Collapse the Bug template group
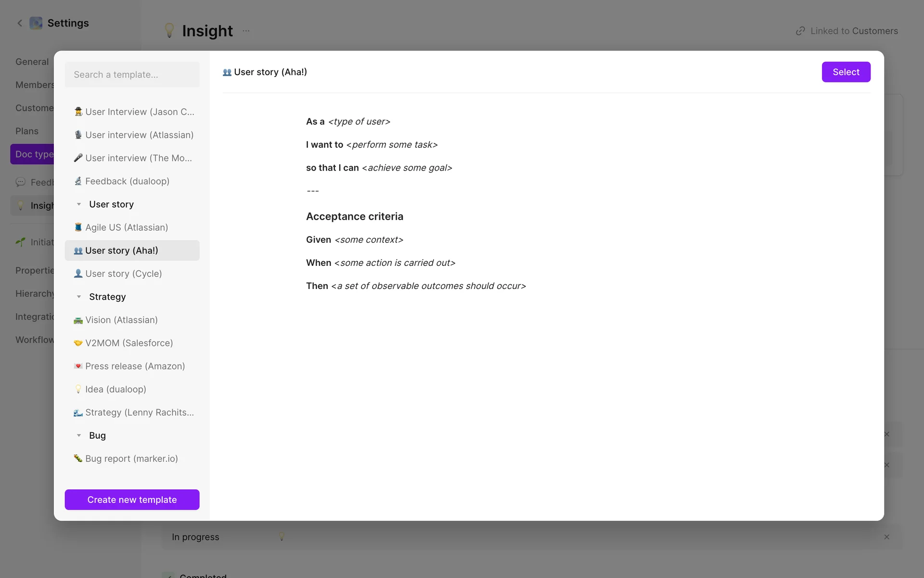 click(79, 435)
